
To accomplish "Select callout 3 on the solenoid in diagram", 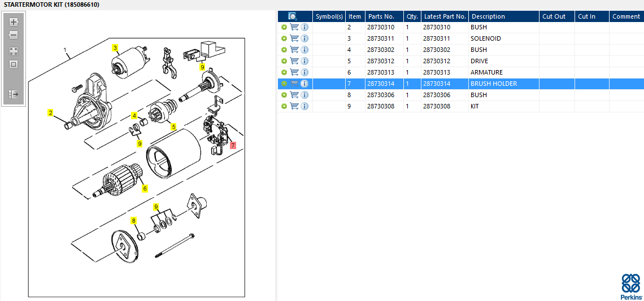I will [115, 48].
